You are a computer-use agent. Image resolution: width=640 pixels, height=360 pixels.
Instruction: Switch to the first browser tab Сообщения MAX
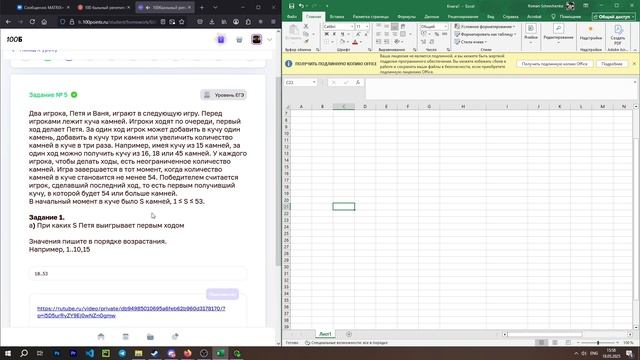[43, 7]
